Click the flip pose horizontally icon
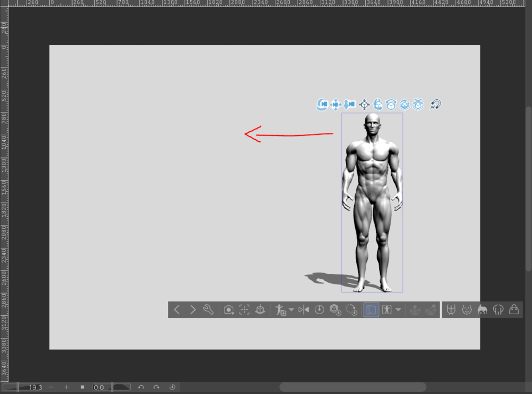This screenshot has height=394, width=532. click(x=304, y=310)
